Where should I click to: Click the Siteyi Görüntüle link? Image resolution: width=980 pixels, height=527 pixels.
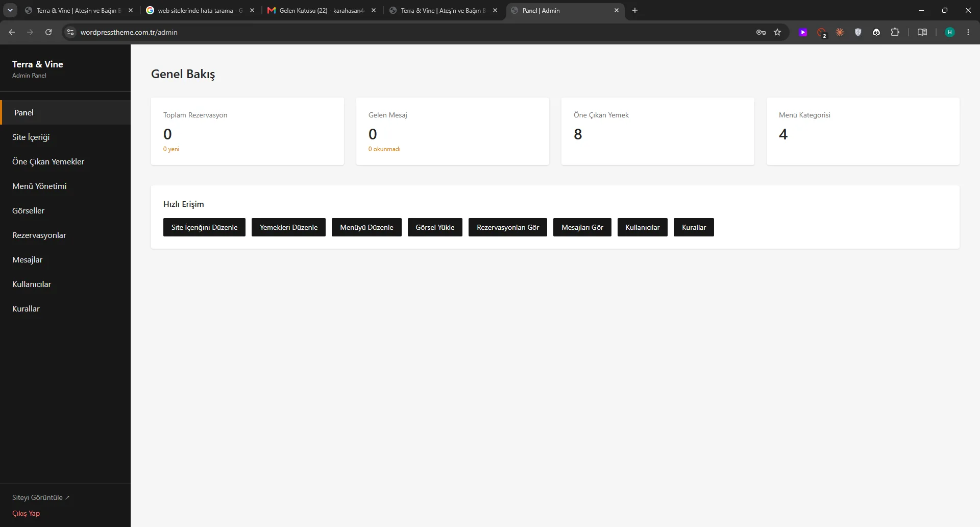[x=41, y=497]
